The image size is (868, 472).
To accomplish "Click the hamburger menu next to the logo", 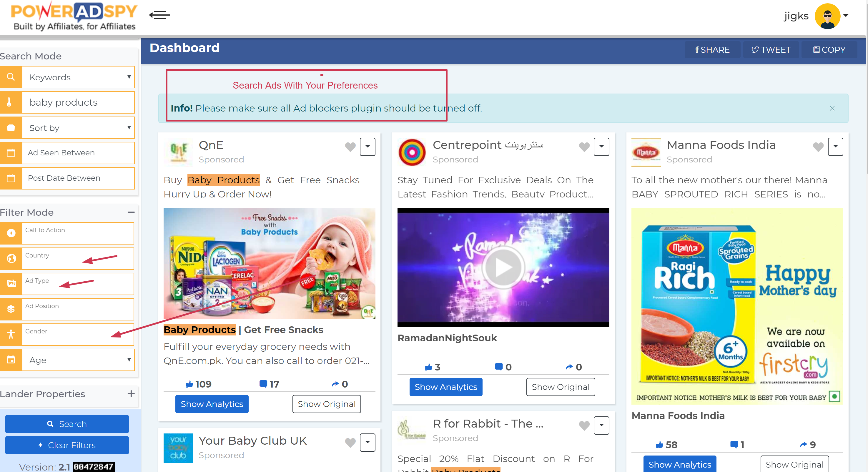I will coord(159,15).
